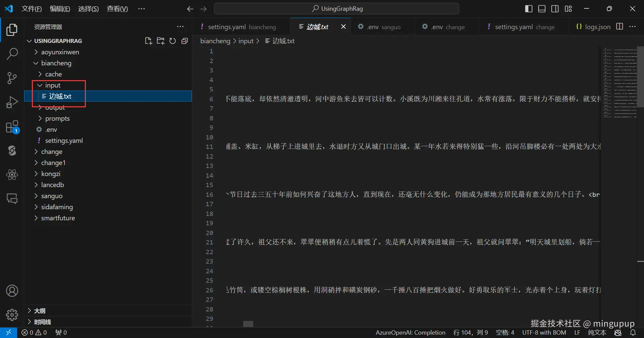This screenshot has width=644, height=338.
Task: Change encoding UTF-8 with BOM
Action: coord(544,332)
